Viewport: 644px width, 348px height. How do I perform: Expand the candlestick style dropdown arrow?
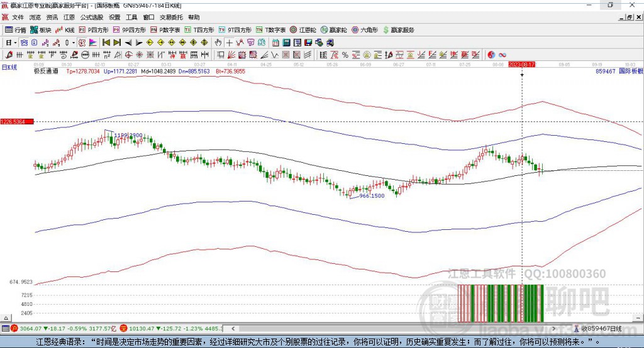tap(74, 42)
